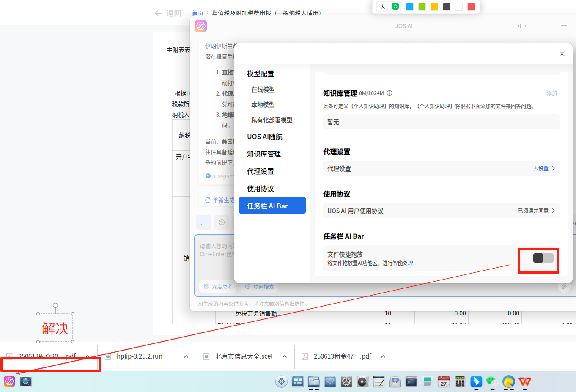This screenshot has height=392, width=576.
Task: Open WeChat from the dock
Action: click(x=492, y=381)
